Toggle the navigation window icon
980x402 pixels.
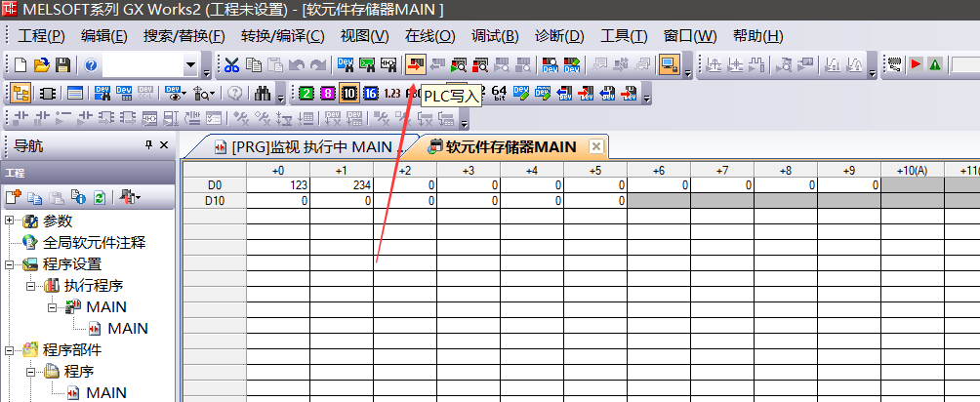(x=20, y=94)
